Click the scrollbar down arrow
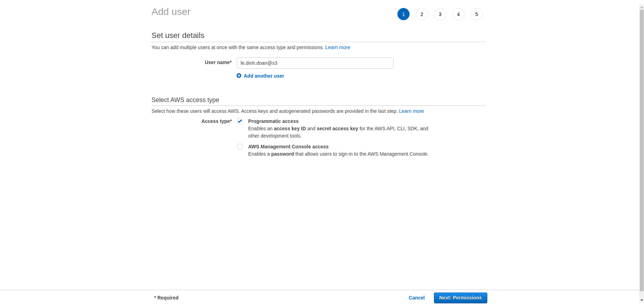The image size is (644, 304). [x=641, y=300]
